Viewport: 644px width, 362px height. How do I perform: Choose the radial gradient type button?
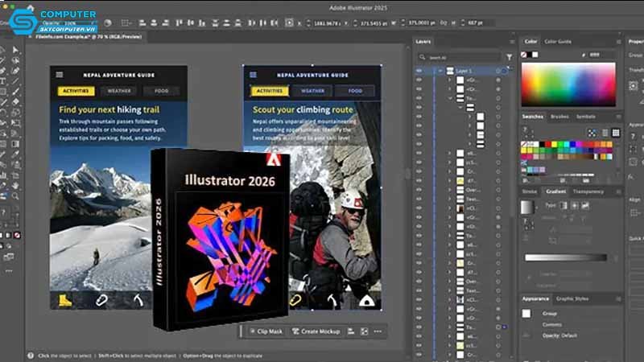tap(575, 205)
